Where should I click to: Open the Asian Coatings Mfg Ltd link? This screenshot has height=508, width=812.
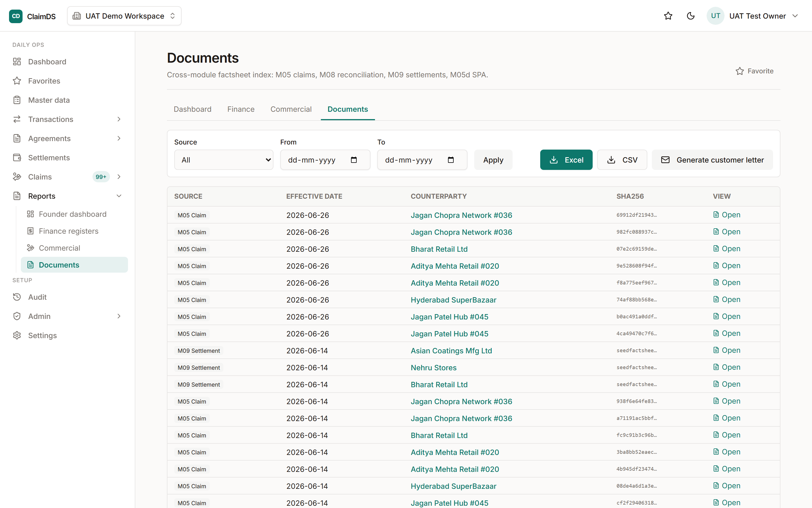[451, 351]
